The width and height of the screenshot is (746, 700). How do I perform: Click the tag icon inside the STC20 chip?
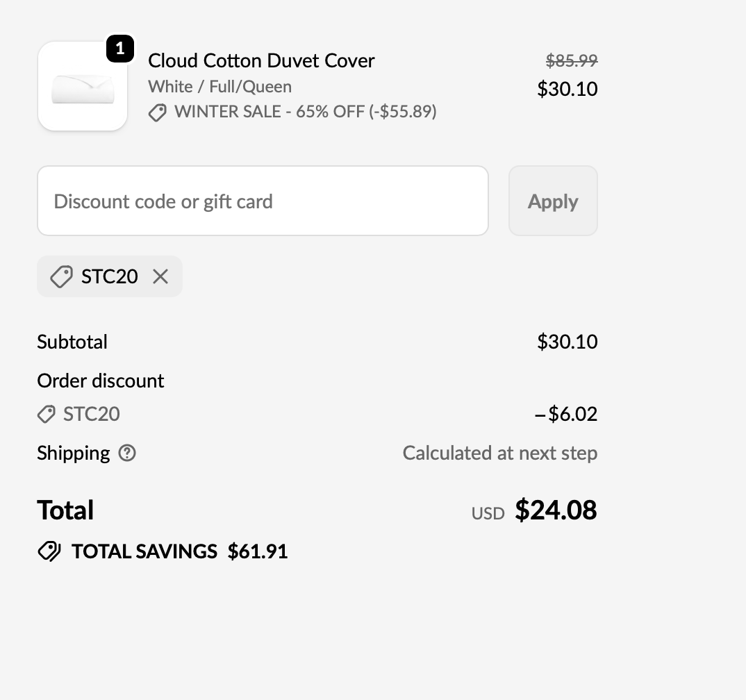pyautogui.click(x=61, y=276)
